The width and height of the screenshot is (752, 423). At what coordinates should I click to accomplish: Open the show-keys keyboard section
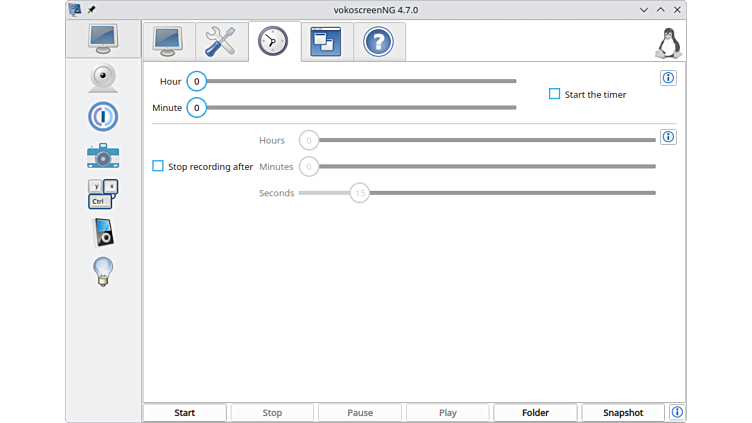pos(103,194)
